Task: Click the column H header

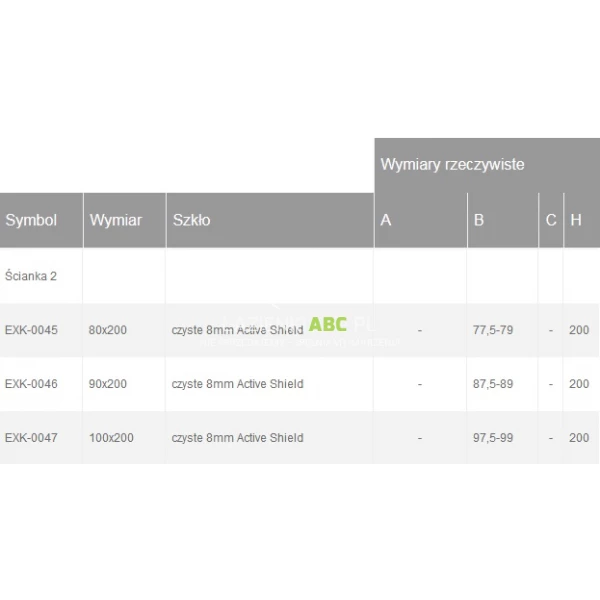Action: 576,220
